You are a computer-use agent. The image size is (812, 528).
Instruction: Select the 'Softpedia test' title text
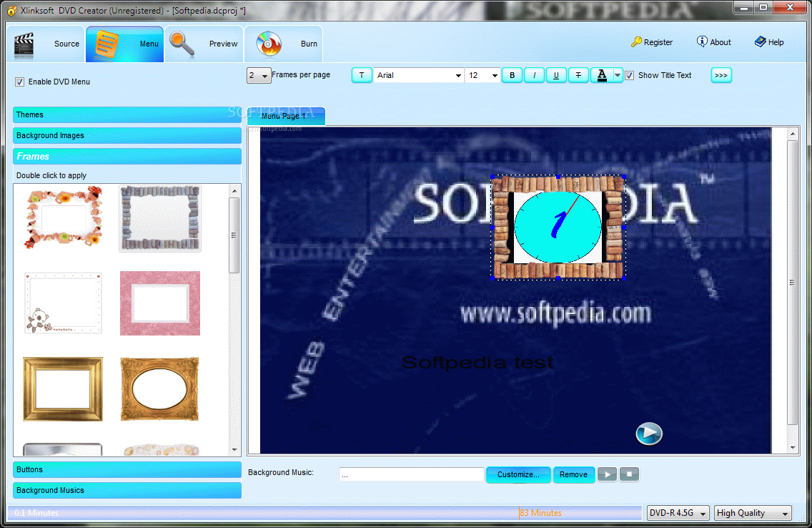point(477,362)
